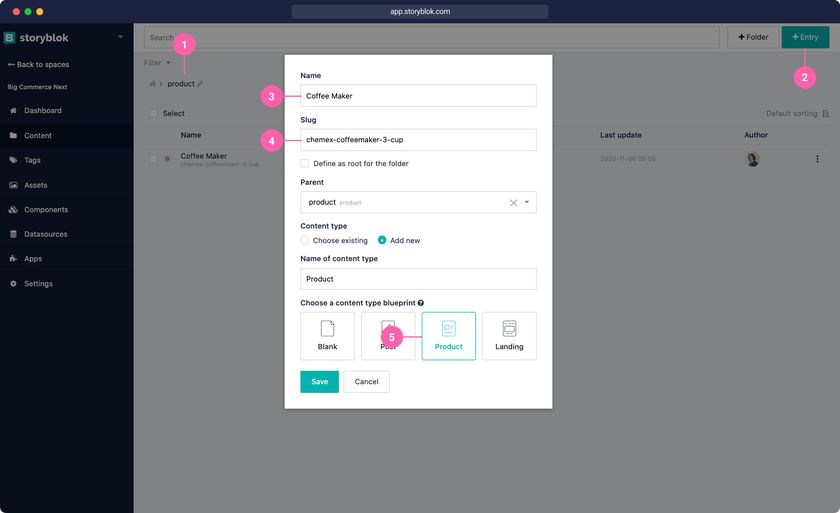Click the Slug input field
Viewport: 840px width, 513px height.
(x=418, y=140)
